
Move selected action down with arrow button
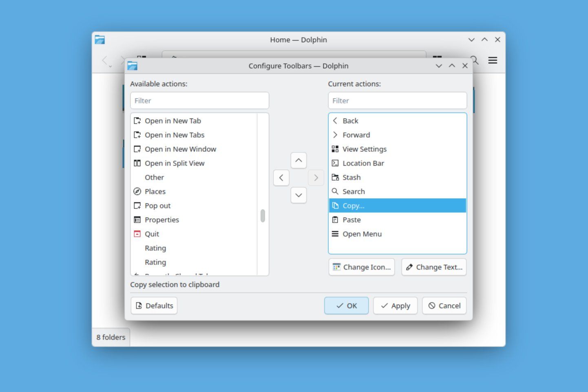pyautogui.click(x=298, y=195)
